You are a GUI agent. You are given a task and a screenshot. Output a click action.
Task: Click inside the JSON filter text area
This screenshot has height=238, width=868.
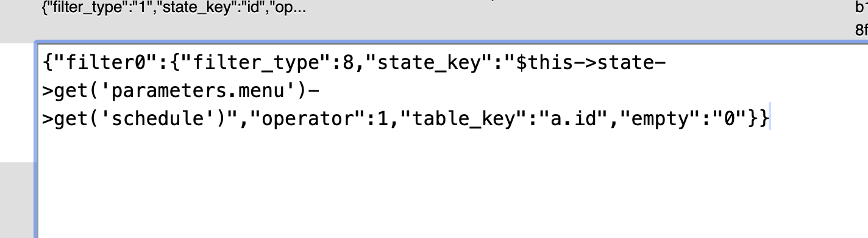[x=451, y=140]
